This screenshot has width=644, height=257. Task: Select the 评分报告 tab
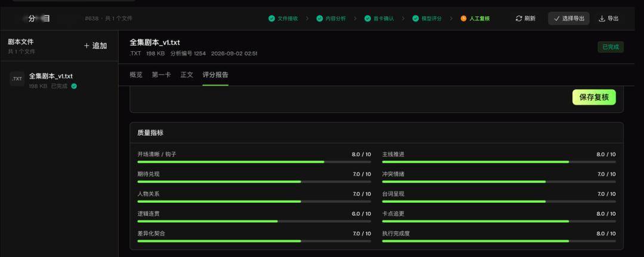click(x=216, y=75)
